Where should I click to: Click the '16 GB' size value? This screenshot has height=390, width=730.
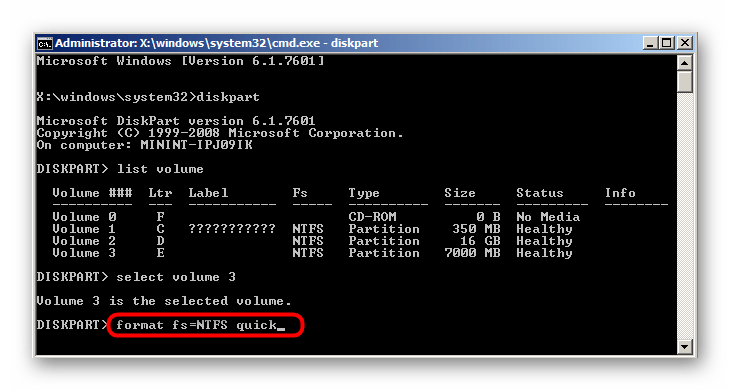480,241
